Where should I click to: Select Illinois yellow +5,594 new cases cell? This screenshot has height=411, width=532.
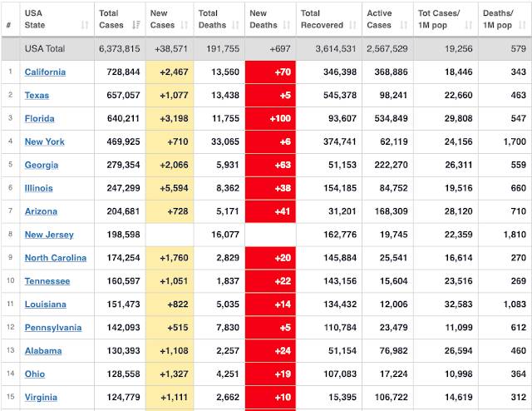[x=170, y=188]
